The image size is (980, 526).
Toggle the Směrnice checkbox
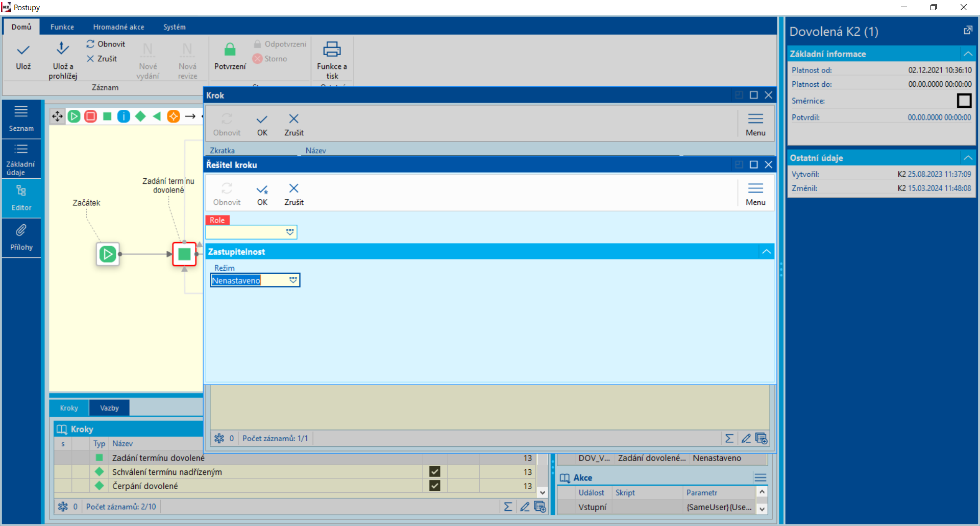coord(964,101)
